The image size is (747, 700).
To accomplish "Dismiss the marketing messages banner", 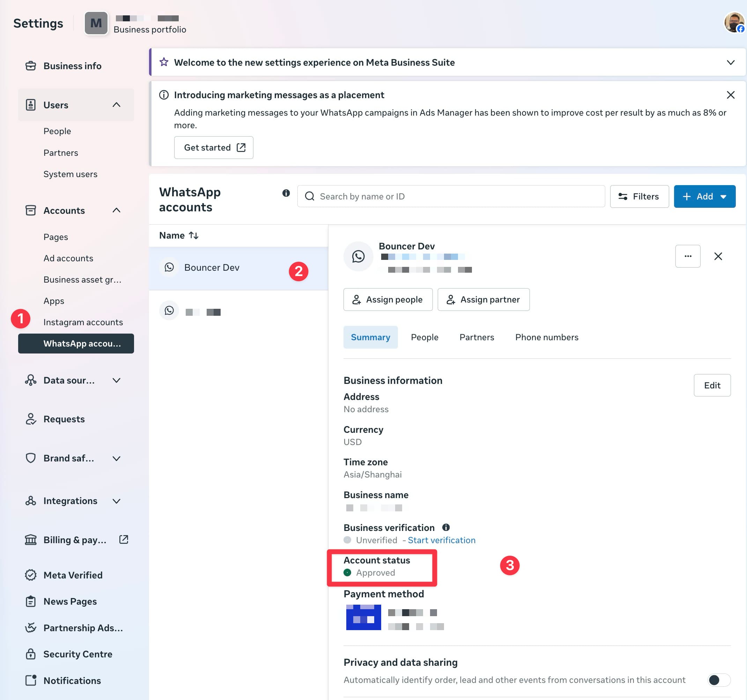I will [730, 95].
